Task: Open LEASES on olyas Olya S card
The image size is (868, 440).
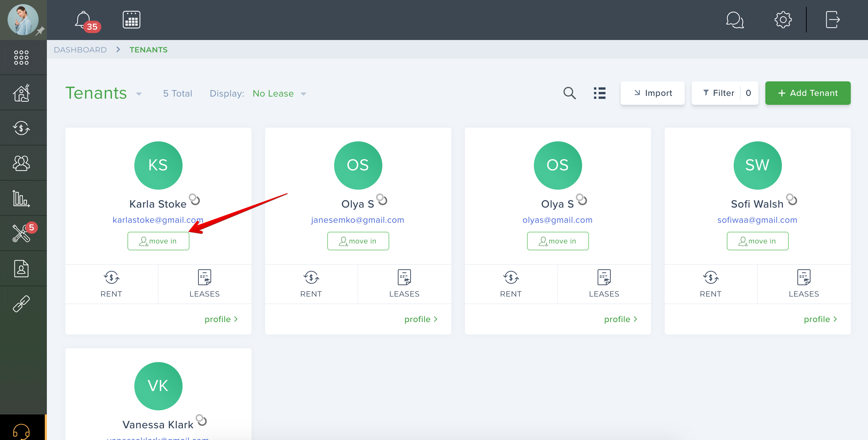Action: click(604, 284)
